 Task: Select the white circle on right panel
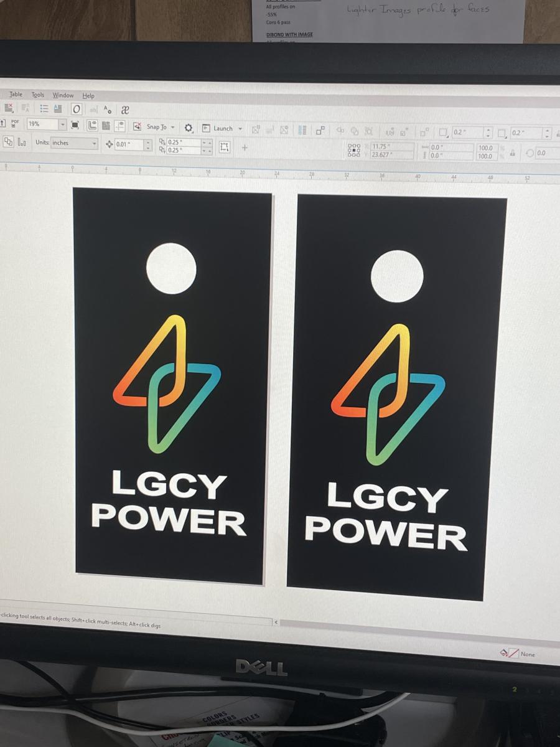(397, 276)
